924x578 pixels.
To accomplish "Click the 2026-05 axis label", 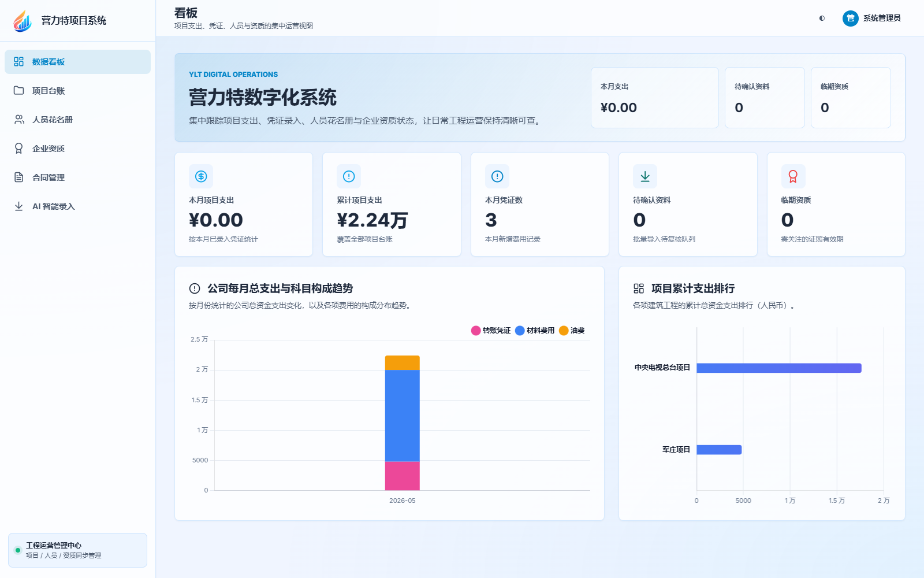I will click(403, 501).
